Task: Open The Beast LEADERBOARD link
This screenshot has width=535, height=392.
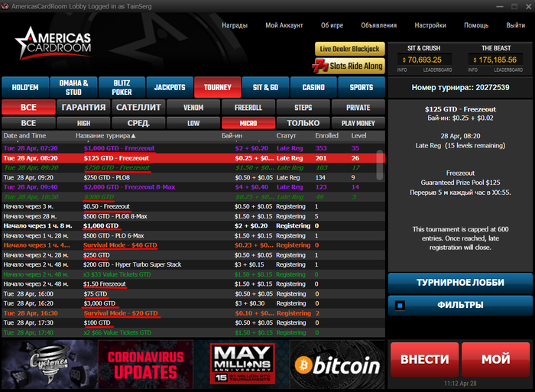Action: [x=508, y=70]
